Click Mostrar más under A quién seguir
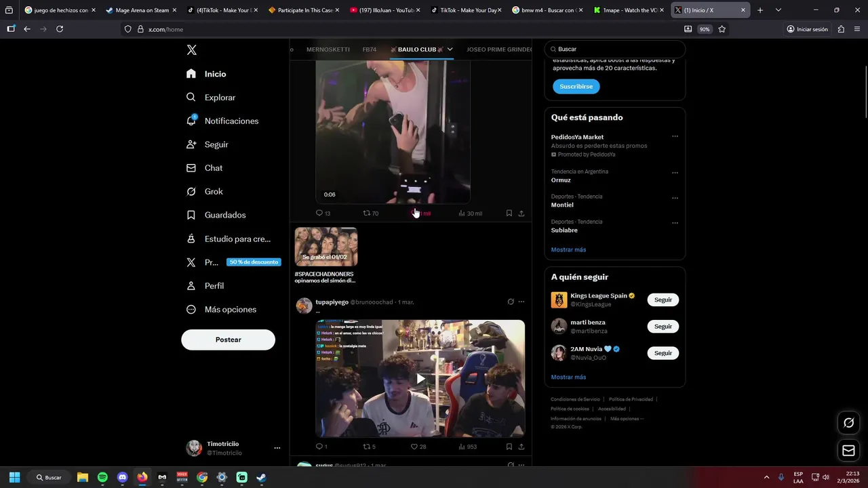This screenshot has height=488, width=868. [568, 377]
